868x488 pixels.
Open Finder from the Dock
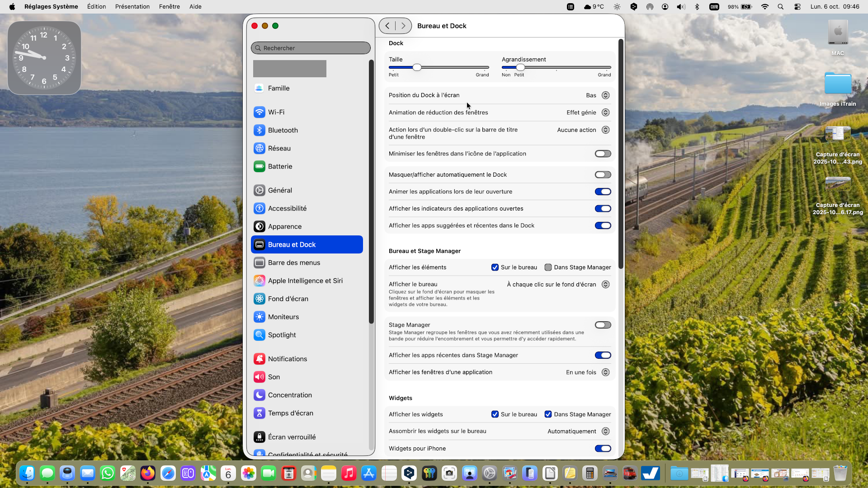[x=27, y=473]
